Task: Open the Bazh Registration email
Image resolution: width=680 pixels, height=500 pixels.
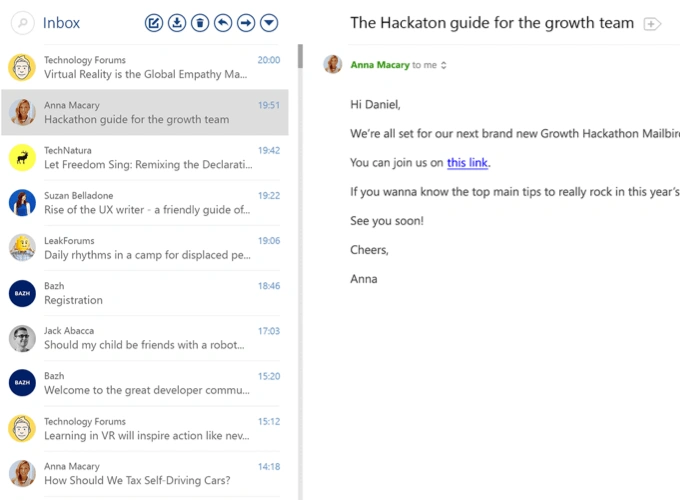Action: pyautogui.click(x=145, y=293)
